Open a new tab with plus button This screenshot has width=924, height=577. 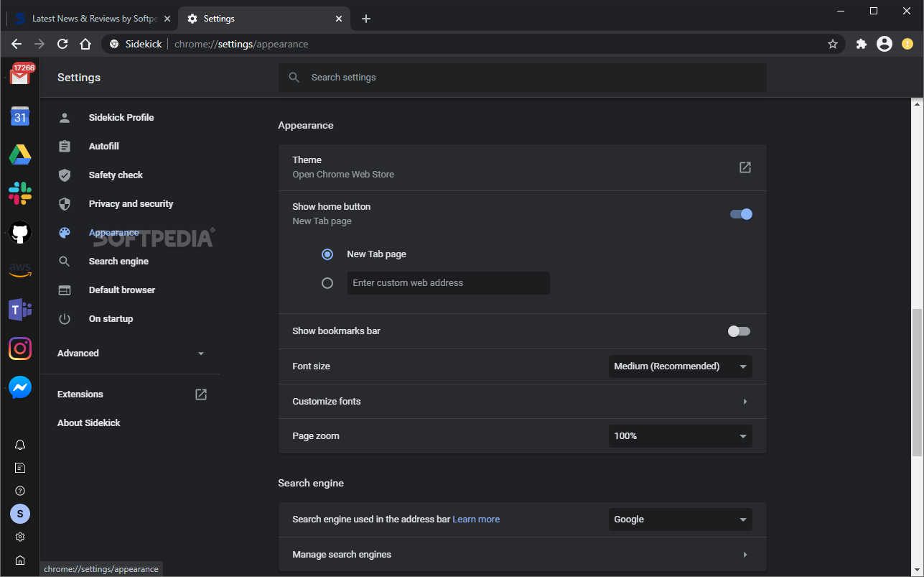[366, 19]
